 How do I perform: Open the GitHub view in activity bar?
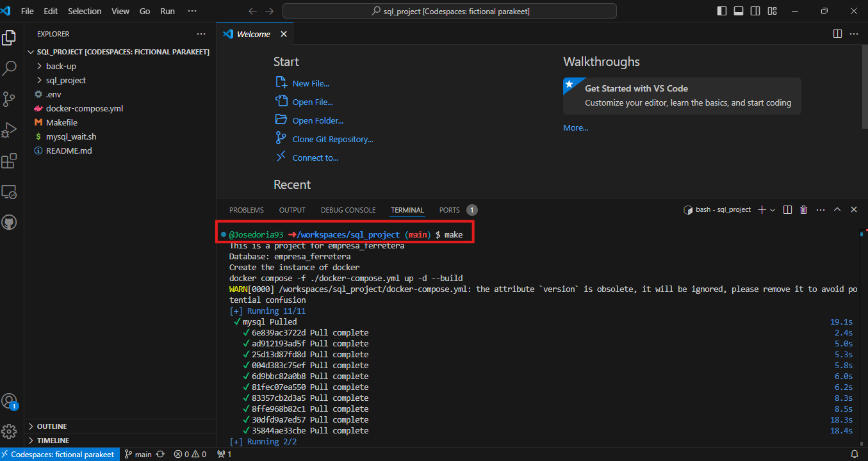coord(9,222)
